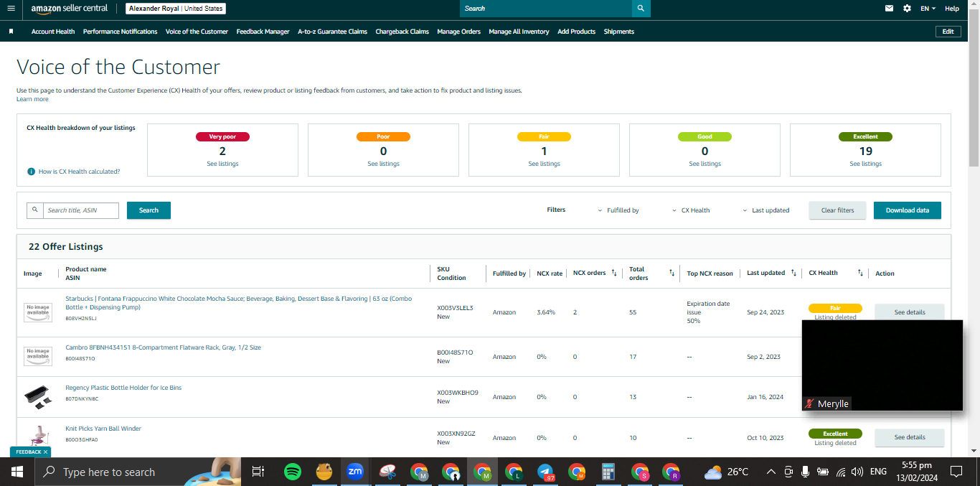Click the teal Search button
980x486 pixels.
click(149, 210)
